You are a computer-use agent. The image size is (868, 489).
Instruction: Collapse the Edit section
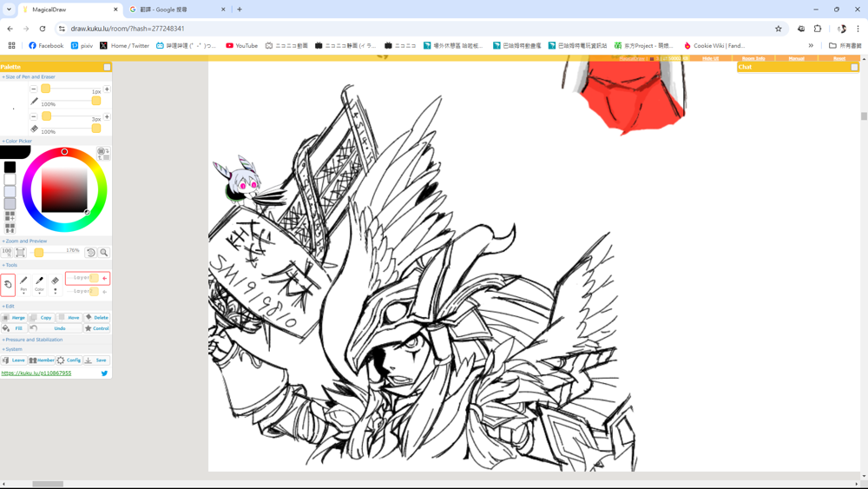(x=8, y=307)
